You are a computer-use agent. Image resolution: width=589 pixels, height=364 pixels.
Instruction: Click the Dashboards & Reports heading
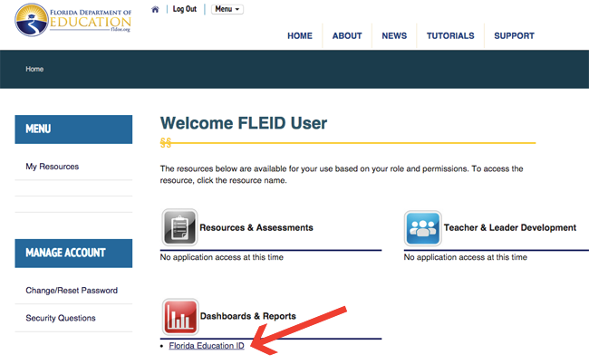pos(248,316)
